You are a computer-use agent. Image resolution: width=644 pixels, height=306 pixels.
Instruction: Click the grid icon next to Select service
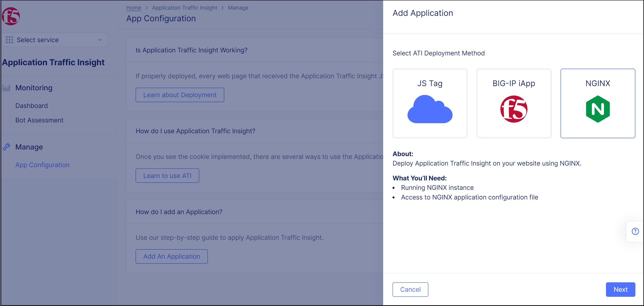click(x=9, y=40)
